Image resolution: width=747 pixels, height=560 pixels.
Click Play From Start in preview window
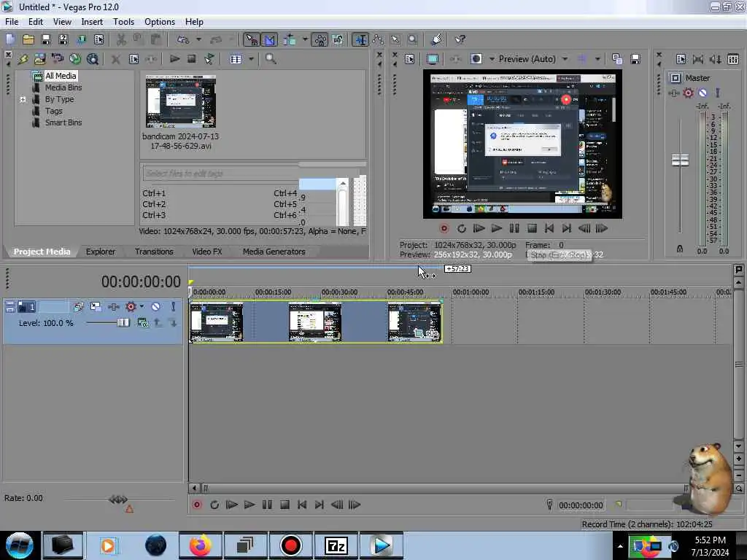click(479, 228)
